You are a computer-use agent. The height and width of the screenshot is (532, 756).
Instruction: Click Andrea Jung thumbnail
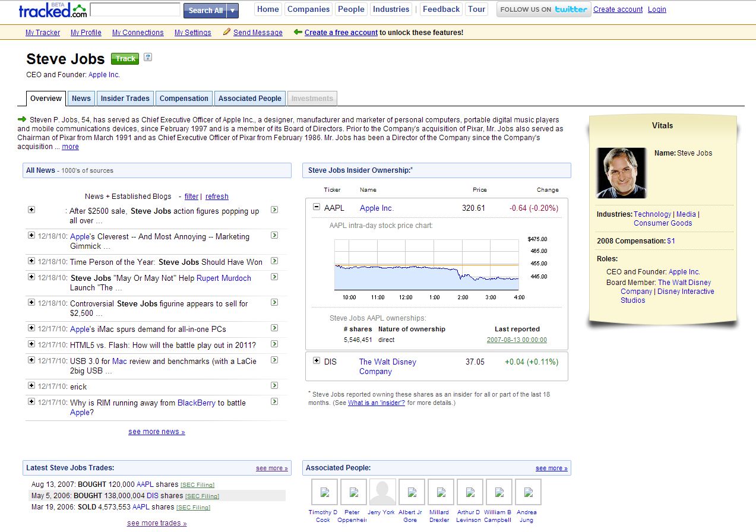pos(528,492)
